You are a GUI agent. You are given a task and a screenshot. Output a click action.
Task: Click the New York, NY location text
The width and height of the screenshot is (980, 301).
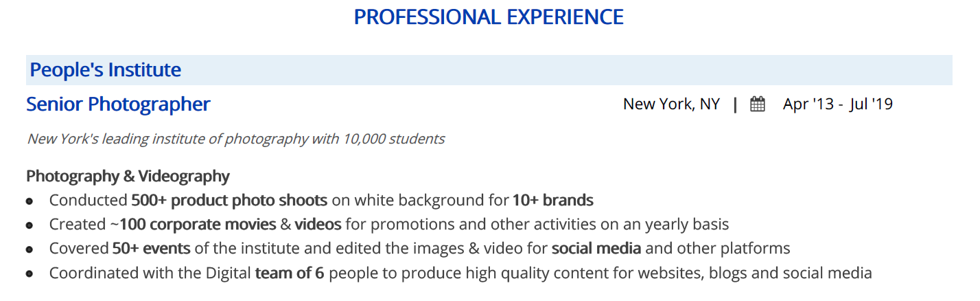671,104
